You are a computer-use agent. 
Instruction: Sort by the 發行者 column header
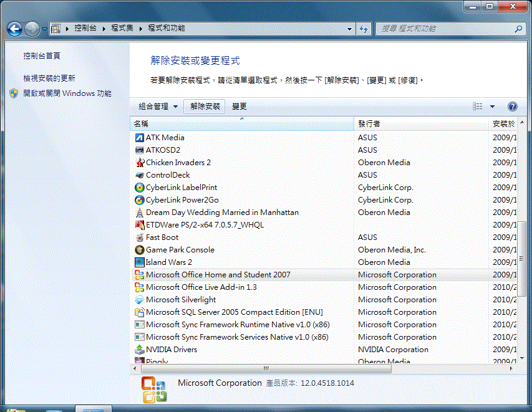point(421,124)
